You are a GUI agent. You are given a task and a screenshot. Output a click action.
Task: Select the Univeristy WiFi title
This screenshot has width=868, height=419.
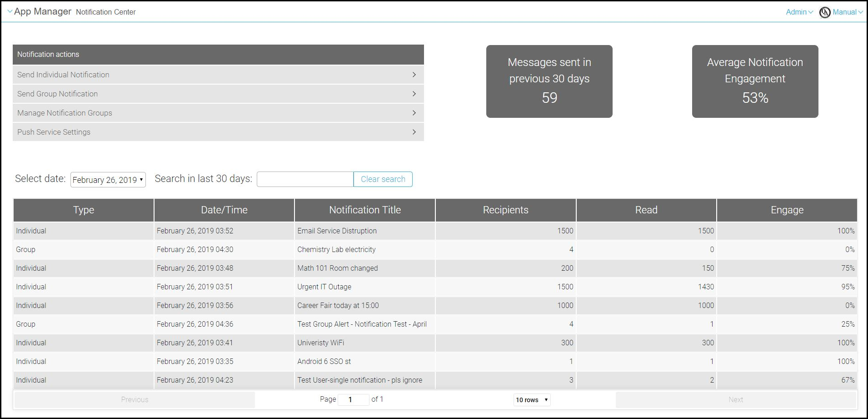(320, 343)
